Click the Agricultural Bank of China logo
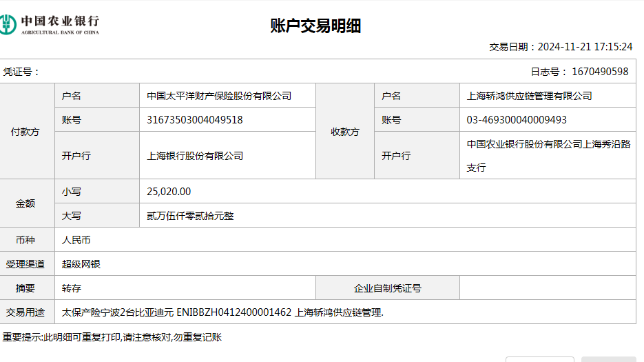 (50, 24)
